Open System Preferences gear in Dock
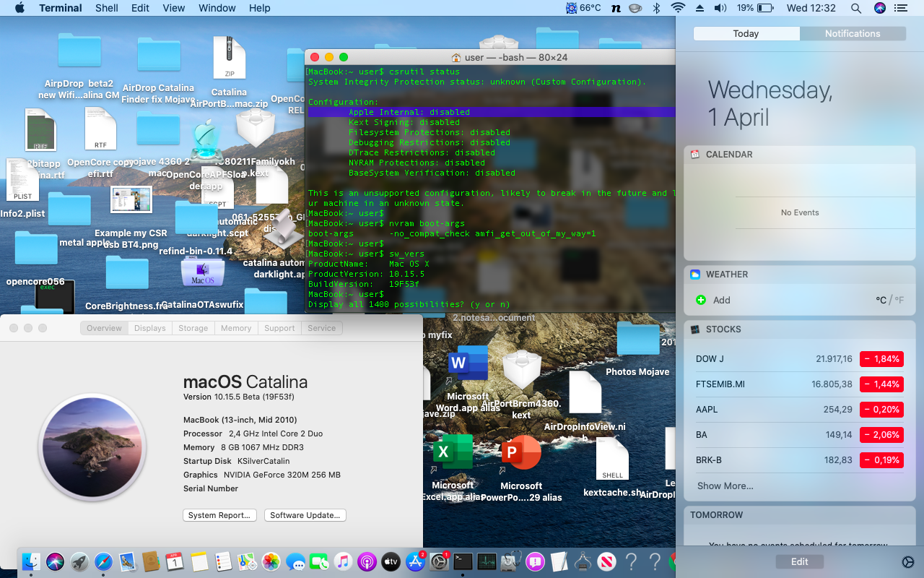924x578 pixels. [439, 561]
